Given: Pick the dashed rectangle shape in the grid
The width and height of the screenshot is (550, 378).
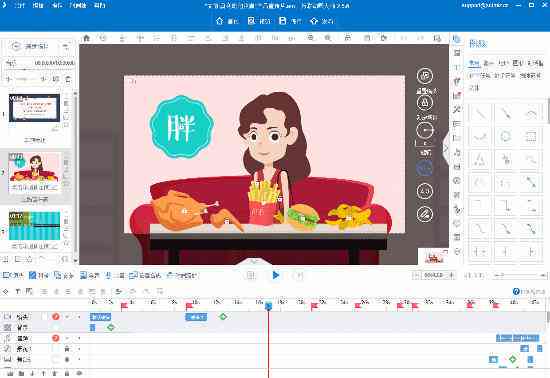Looking at the screenshot, I should (x=531, y=136).
